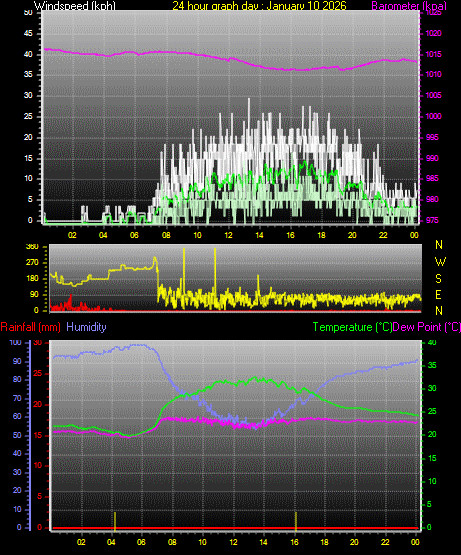Select '90' on the blue humidity axis
The image size is (461, 555).
(17, 361)
